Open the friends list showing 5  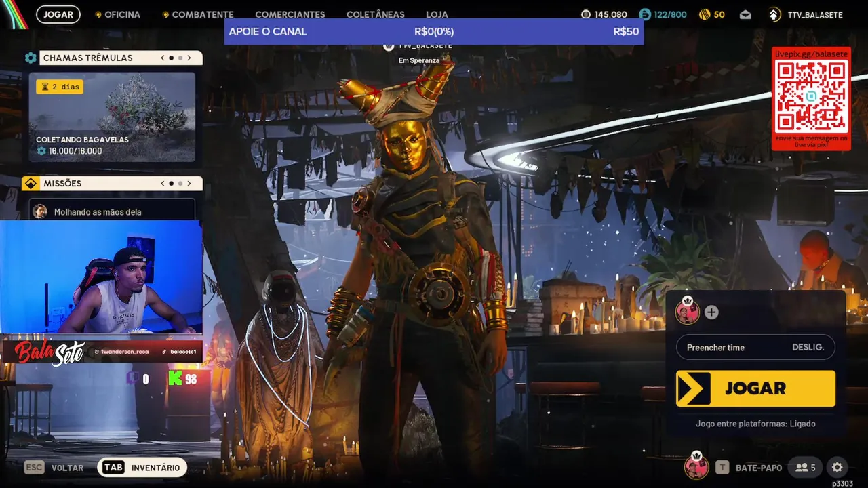click(806, 468)
